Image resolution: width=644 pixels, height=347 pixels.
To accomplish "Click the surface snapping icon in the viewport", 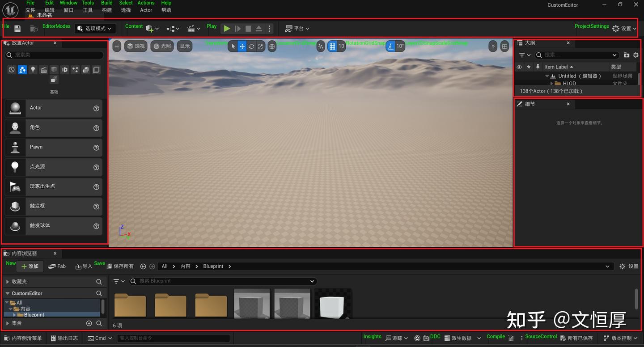I will pyautogui.click(x=321, y=46).
